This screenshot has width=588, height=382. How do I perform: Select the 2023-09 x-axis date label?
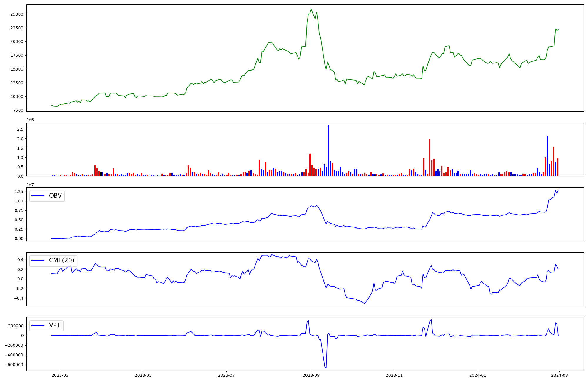[311, 375]
